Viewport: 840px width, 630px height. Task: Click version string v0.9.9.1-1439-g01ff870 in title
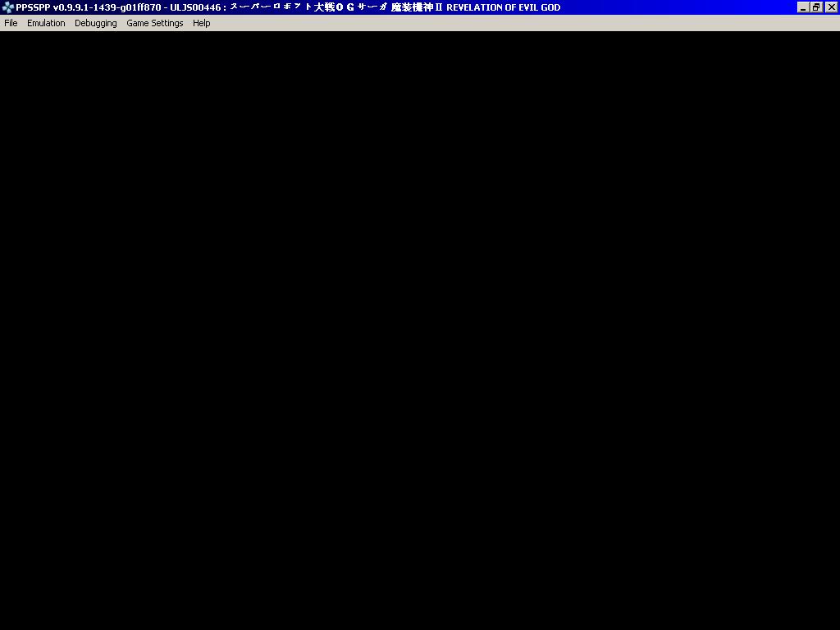(107, 7)
